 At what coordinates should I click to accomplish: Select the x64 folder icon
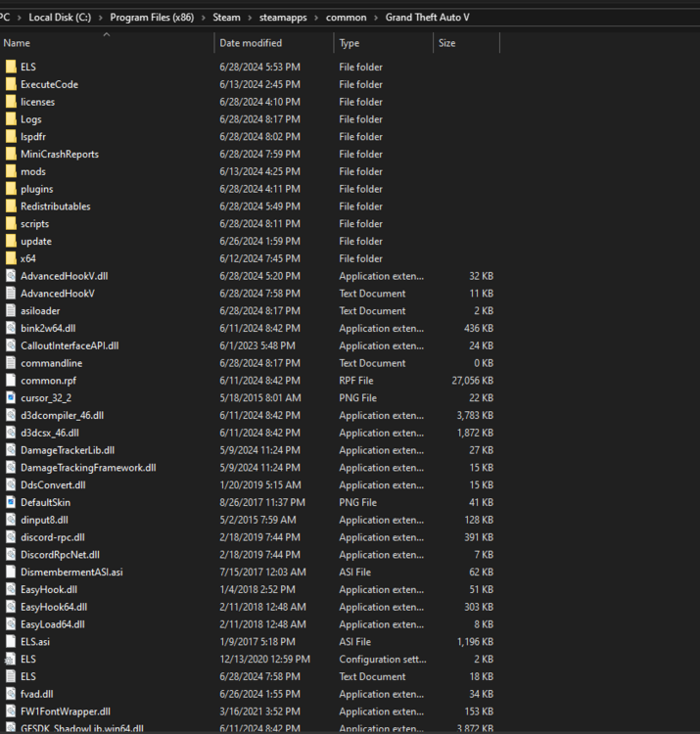coord(11,258)
